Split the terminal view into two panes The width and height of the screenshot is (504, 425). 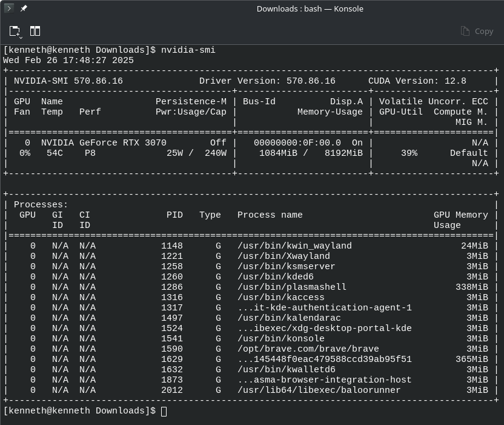click(35, 30)
